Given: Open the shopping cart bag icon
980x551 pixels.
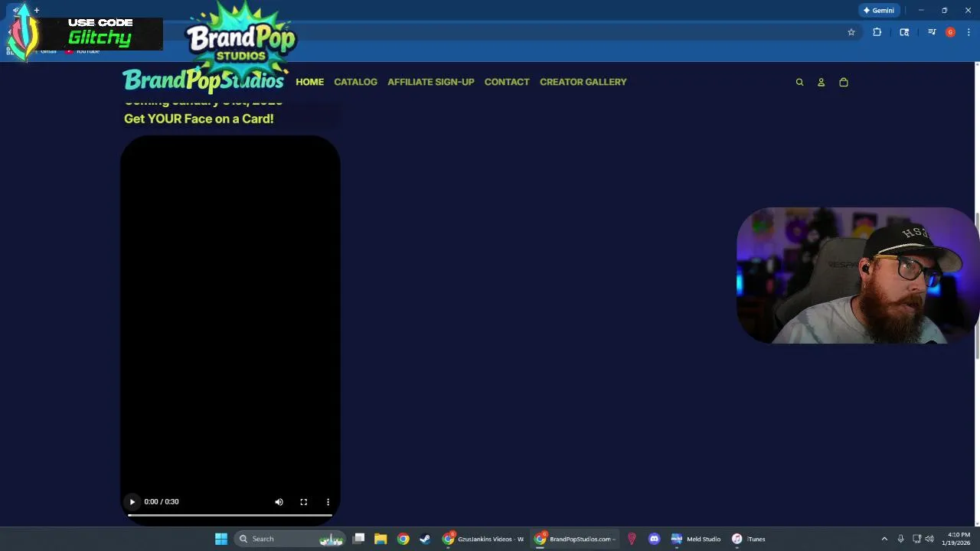Looking at the screenshot, I should (x=844, y=82).
